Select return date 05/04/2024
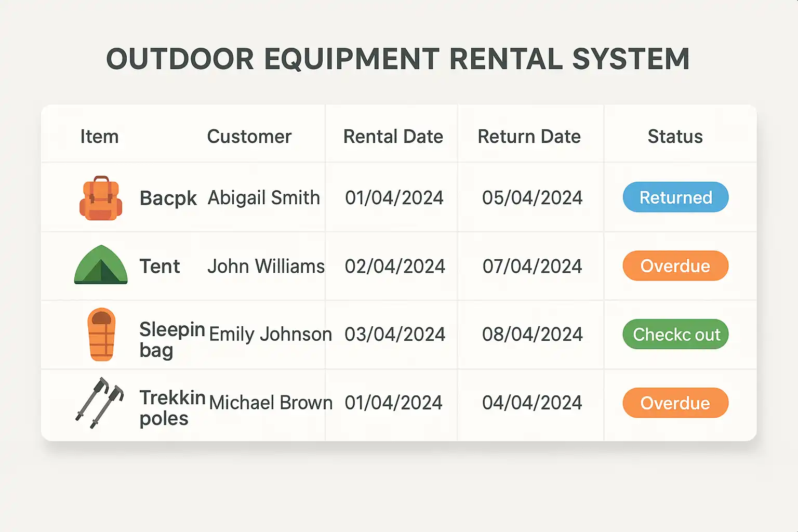This screenshot has height=532, width=798. point(532,198)
